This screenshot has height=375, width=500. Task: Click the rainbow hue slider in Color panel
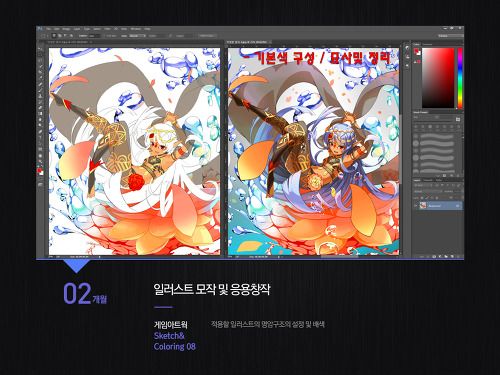point(460,78)
